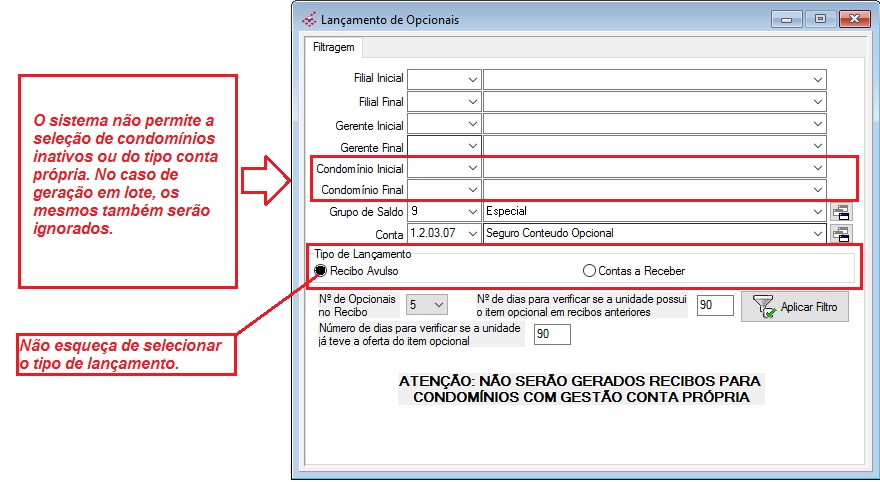Click the lookup icon beside Conta row

(841, 234)
